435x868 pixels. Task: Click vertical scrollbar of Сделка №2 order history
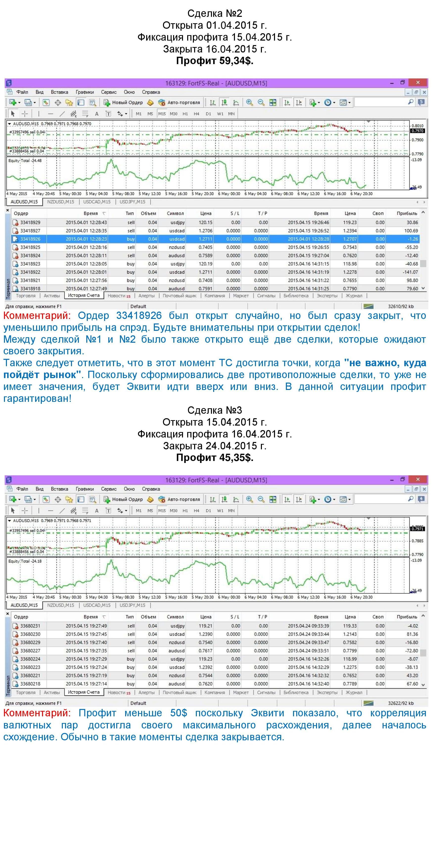423,251
